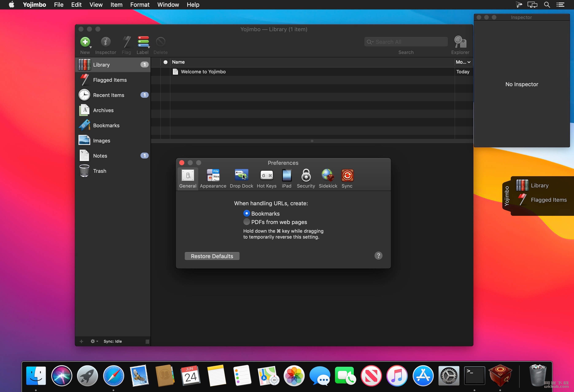
Task: Open the Inspector toolbar icon
Action: tap(105, 42)
